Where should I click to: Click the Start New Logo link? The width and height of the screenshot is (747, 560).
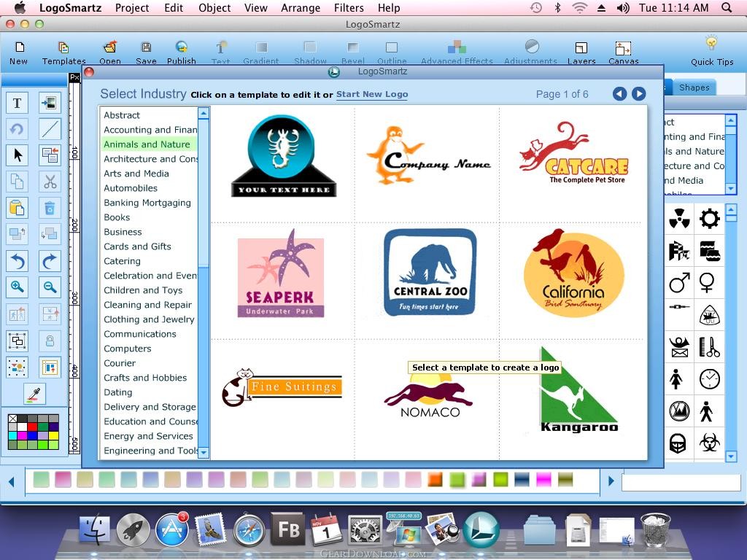click(x=372, y=94)
